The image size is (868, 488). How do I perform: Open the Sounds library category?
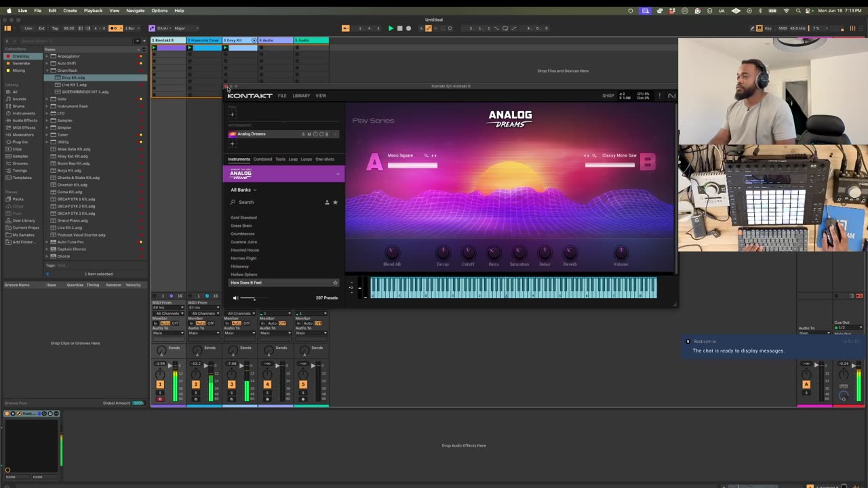[x=20, y=99]
